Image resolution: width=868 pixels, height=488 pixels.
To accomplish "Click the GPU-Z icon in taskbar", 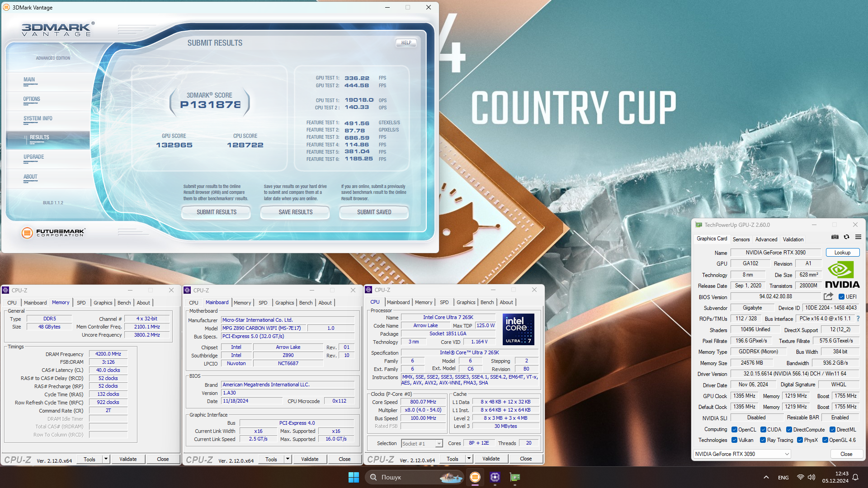I will tap(514, 477).
